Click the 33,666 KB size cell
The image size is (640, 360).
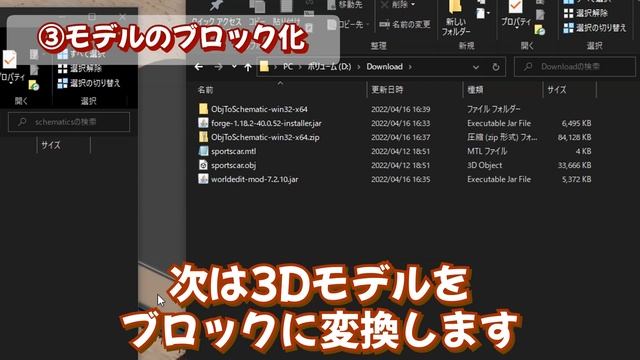575,165
